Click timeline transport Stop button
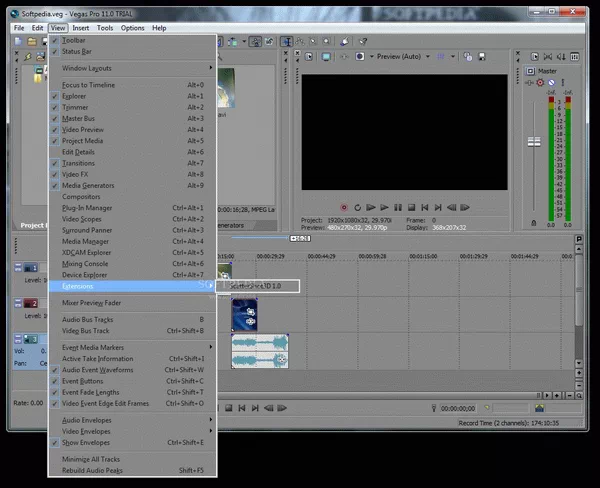This screenshot has height=488, width=600. click(x=228, y=408)
